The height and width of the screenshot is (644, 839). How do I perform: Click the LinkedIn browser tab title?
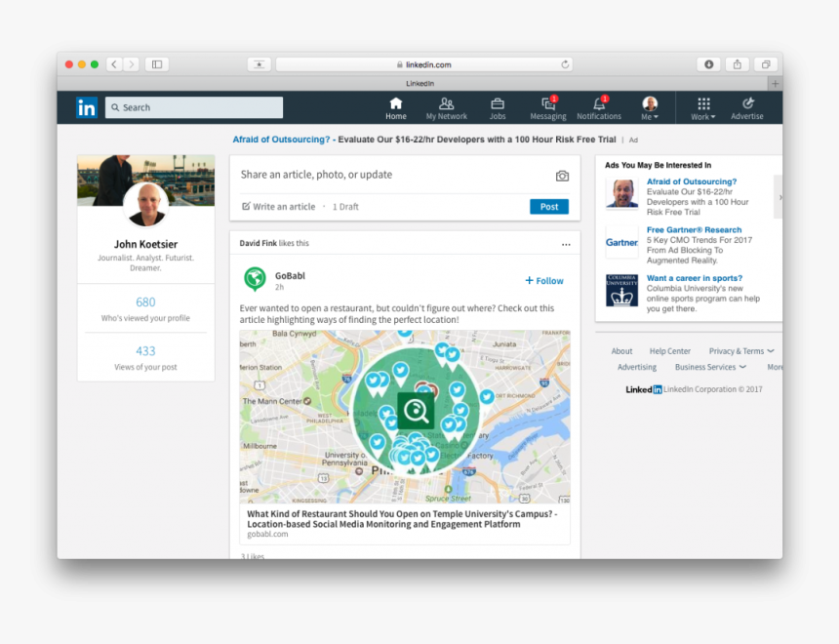coord(419,84)
